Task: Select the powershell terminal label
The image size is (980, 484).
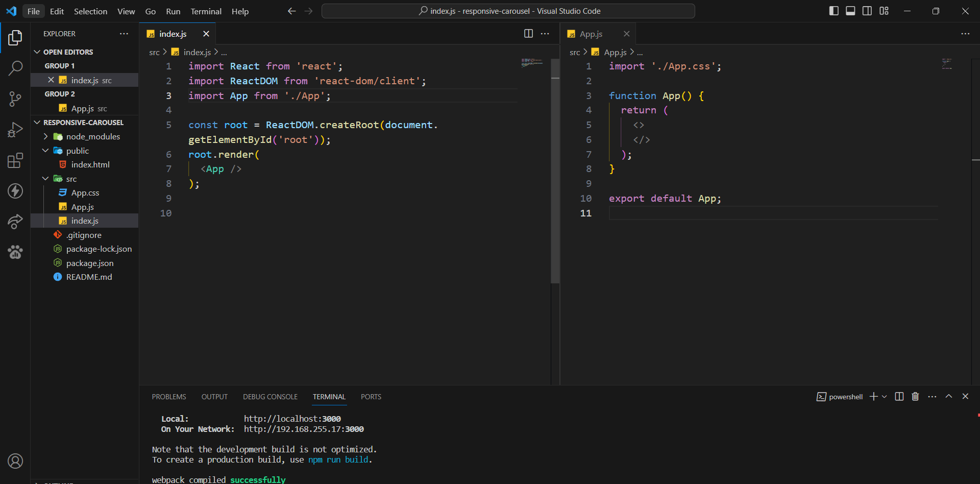Action: (840, 397)
